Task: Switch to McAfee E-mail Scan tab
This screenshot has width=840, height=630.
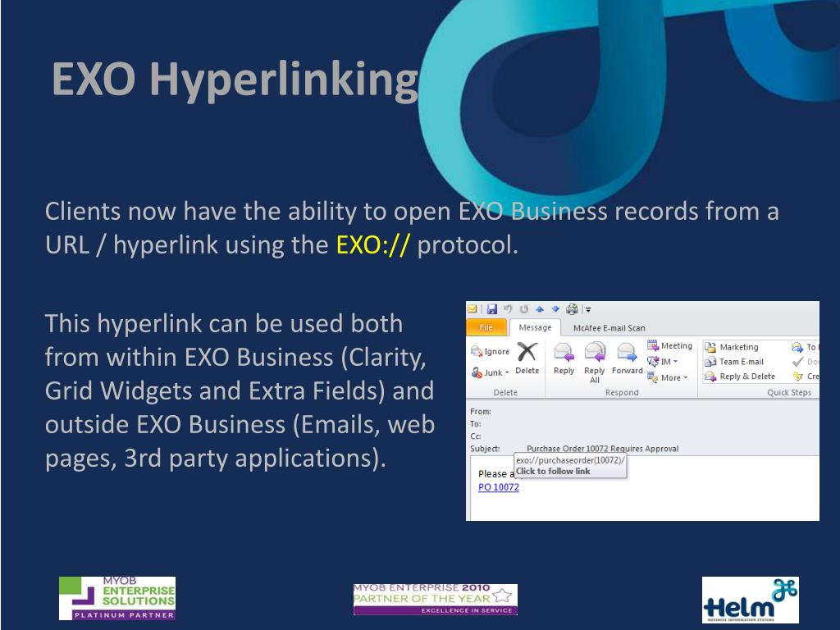Action: tap(609, 328)
